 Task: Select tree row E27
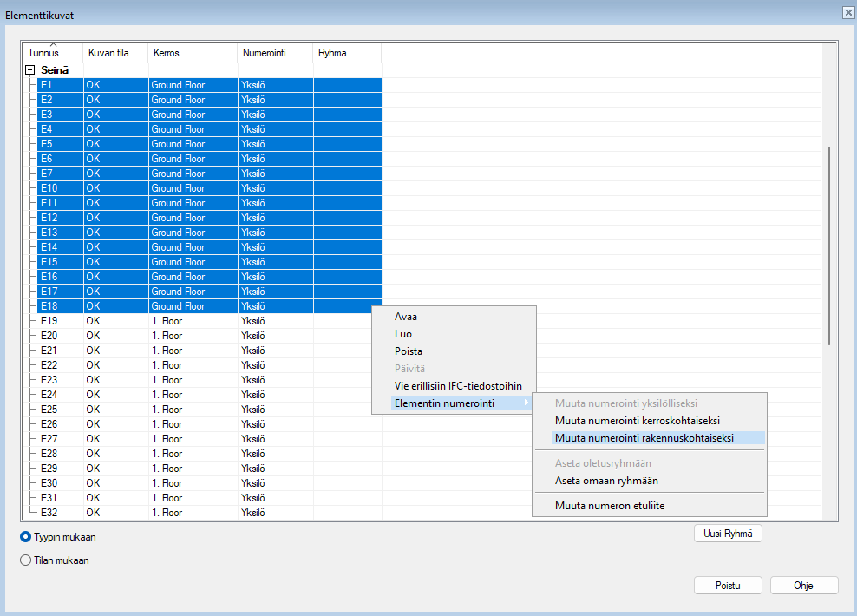(x=210, y=439)
